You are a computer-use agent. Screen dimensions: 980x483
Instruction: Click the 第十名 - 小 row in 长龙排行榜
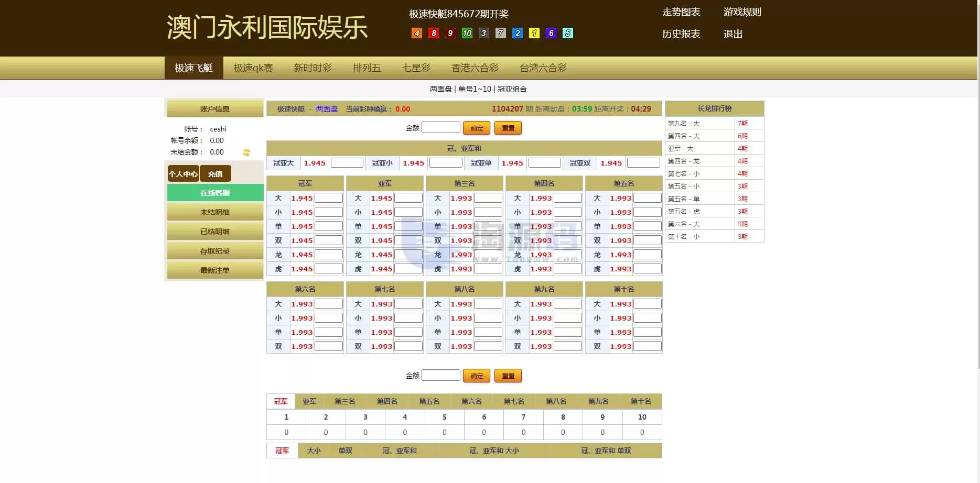coord(715,237)
